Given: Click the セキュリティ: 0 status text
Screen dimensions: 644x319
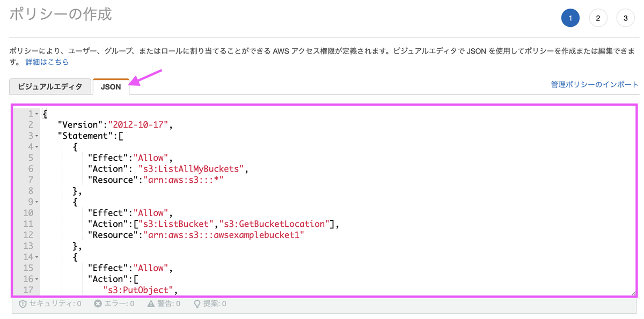Looking at the screenshot, I should click(x=54, y=303).
